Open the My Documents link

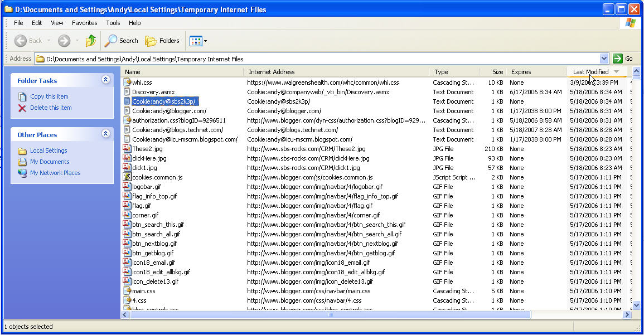[50, 162]
